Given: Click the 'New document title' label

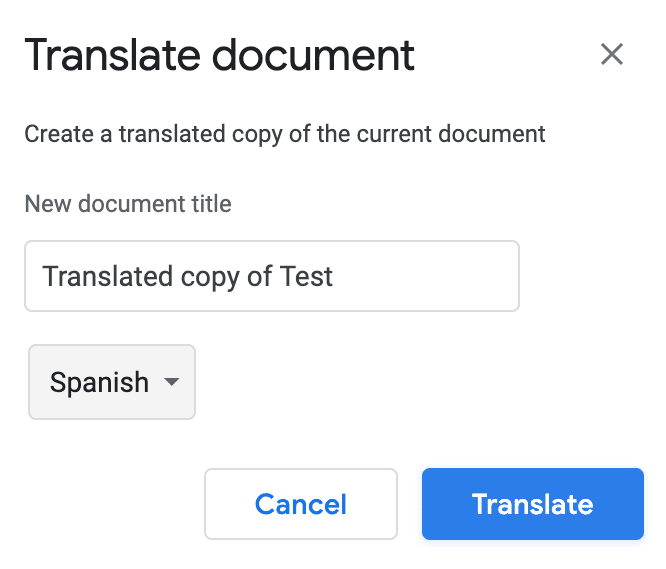Looking at the screenshot, I should (x=128, y=205).
